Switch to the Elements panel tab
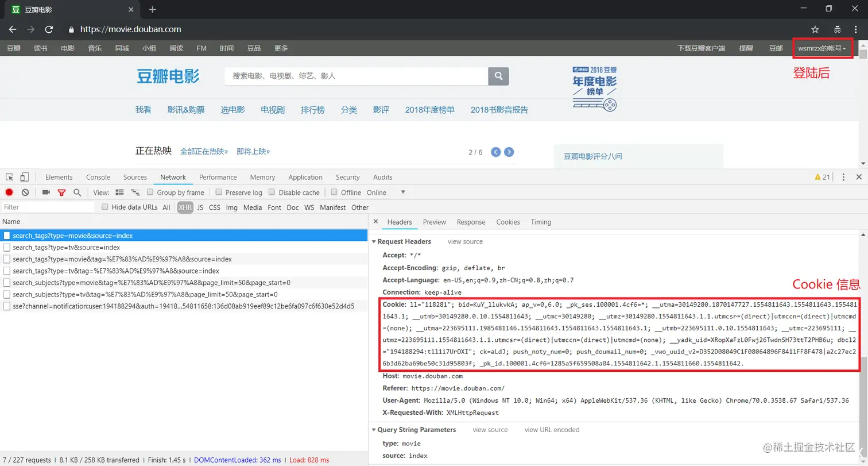This screenshot has height=466, width=868. coord(59,177)
